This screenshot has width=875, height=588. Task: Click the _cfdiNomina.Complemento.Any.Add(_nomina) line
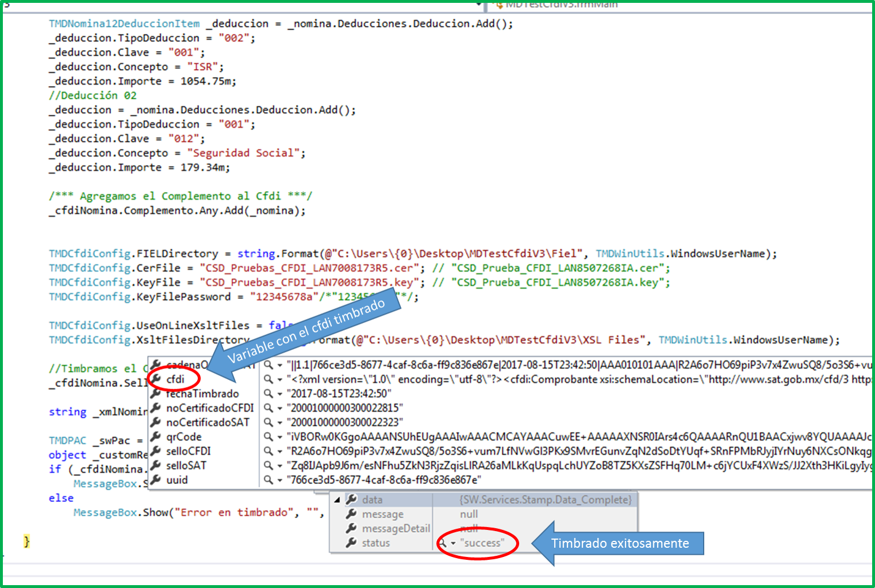(177, 210)
